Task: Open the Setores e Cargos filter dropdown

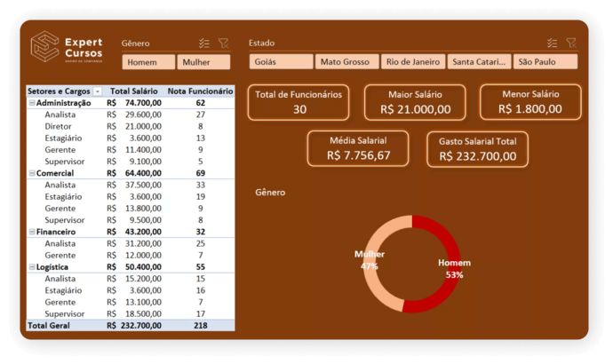Action: 98,91
